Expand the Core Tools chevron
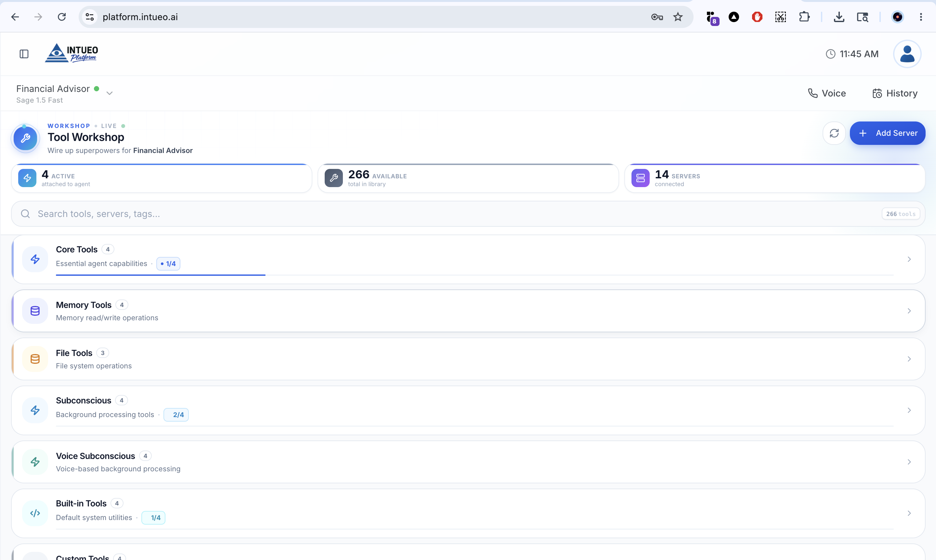This screenshot has height=560, width=936. click(x=909, y=259)
